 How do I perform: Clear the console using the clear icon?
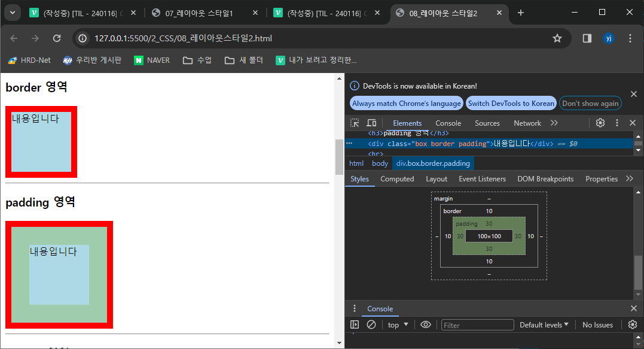371,324
